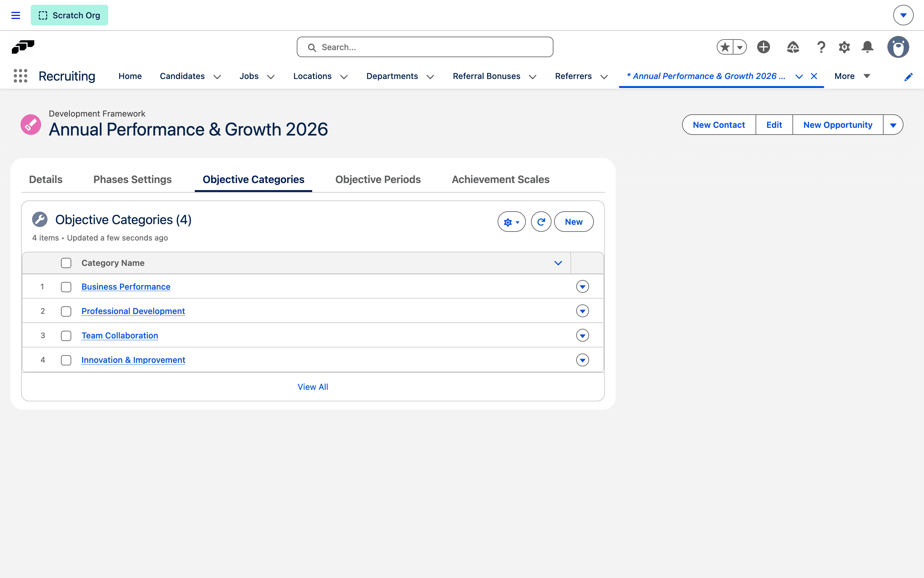The height and width of the screenshot is (578, 924).
Task: Open the Trailhead guidance icon
Action: pyautogui.click(x=793, y=47)
